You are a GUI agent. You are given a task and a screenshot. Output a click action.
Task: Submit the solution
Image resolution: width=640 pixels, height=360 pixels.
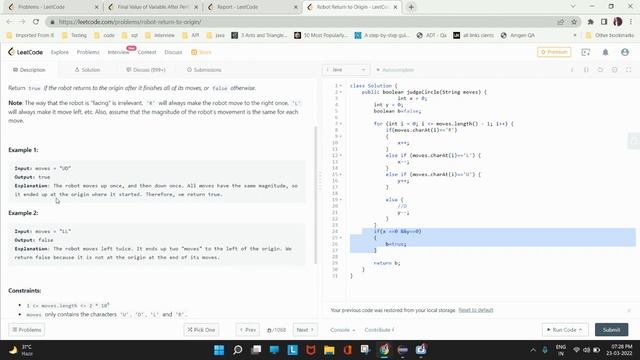pos(611,329)
